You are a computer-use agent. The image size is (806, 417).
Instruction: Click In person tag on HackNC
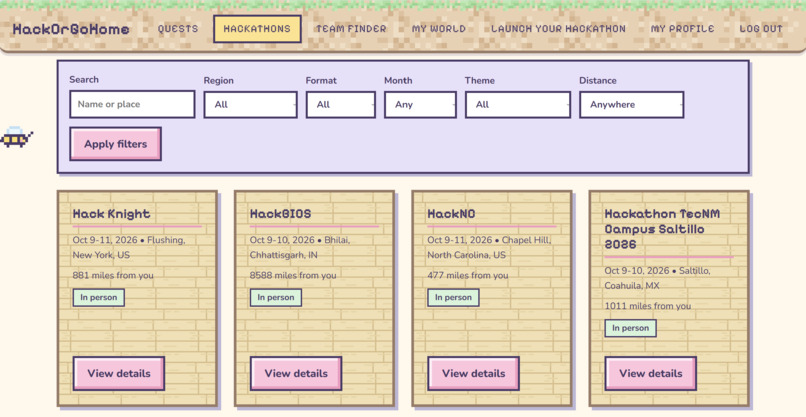(x=453, y=297)
